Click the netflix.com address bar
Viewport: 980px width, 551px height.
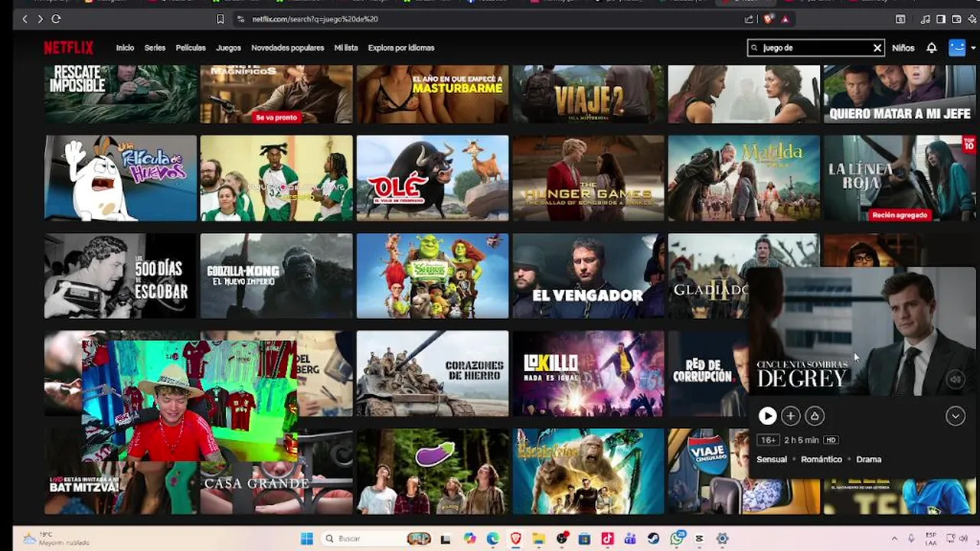click(x=490, y=18)
